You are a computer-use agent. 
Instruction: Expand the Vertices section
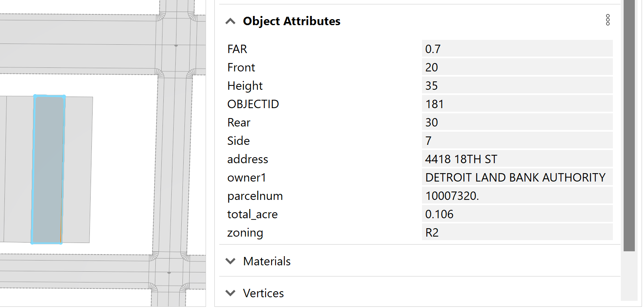tap(230, 293)
